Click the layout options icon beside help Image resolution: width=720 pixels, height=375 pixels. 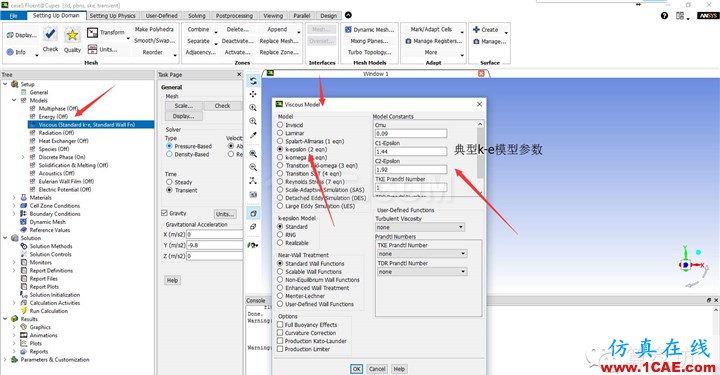pyautogui.click(x=680, y=16)
